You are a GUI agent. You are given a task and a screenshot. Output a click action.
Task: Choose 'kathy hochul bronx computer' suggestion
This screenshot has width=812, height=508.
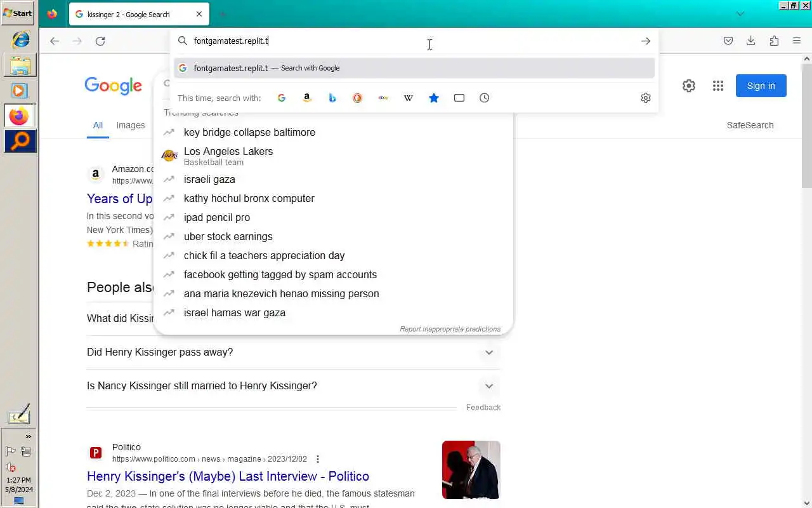(x=333, y=198)
